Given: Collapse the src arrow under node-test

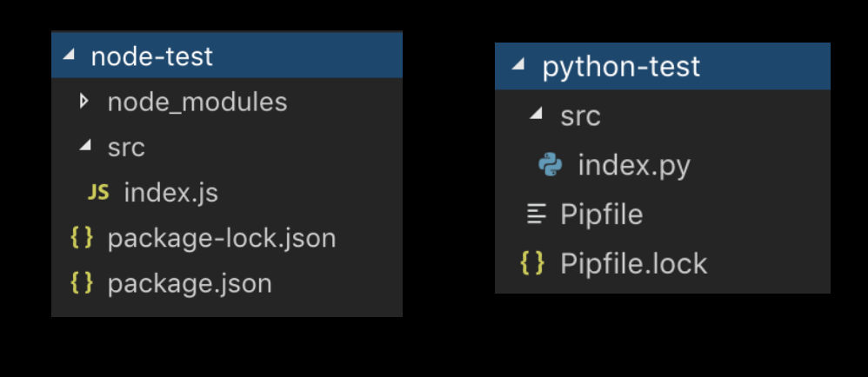Looking at the screenshot, I should [84, 147].
